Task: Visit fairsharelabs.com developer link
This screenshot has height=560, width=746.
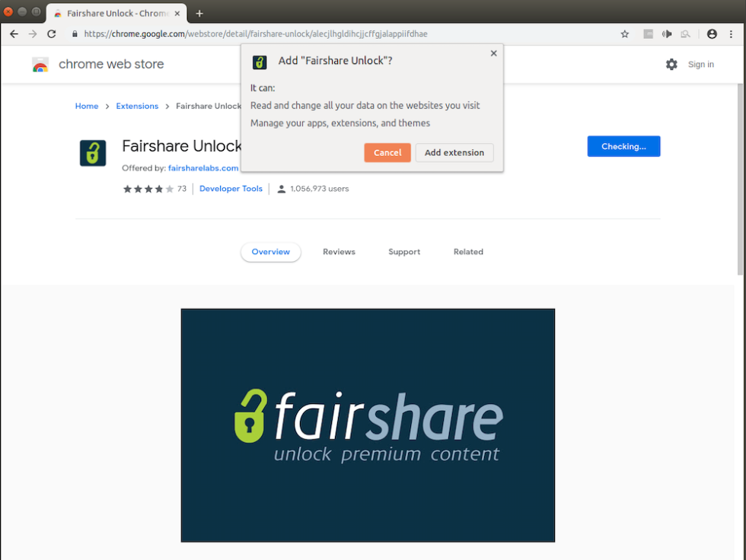Action: (x=203, y=168)
